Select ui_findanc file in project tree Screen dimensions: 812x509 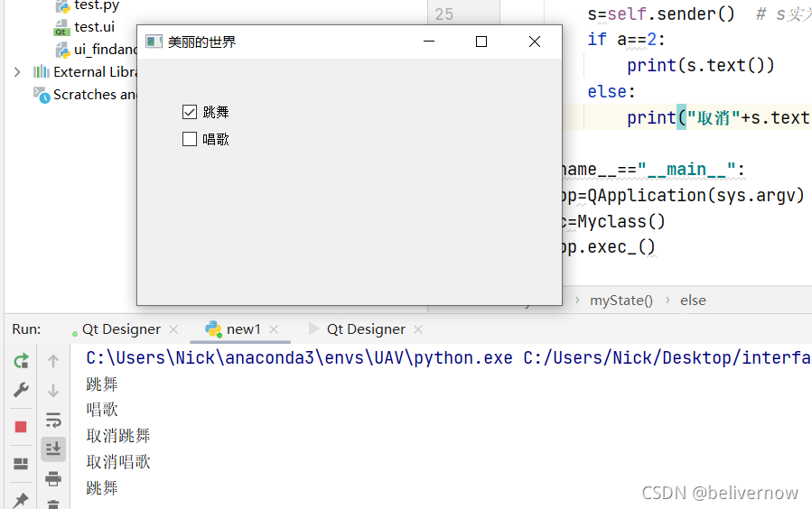(x=96, y=50)
